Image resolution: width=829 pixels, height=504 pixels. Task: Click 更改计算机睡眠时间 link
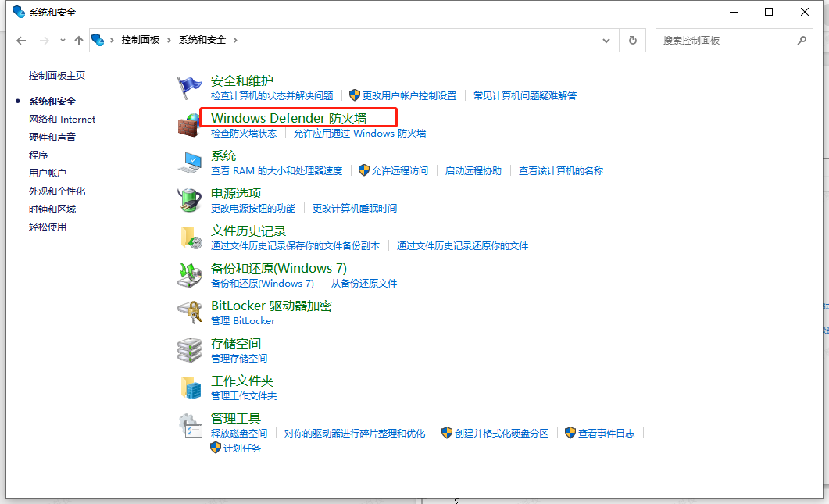(355, 209)
